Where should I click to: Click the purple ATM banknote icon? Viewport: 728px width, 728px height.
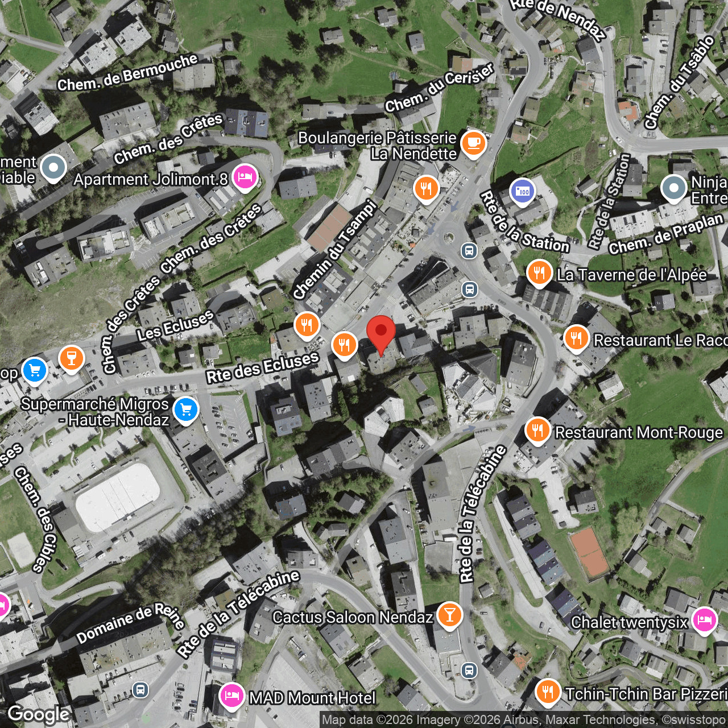click(522, 191)
